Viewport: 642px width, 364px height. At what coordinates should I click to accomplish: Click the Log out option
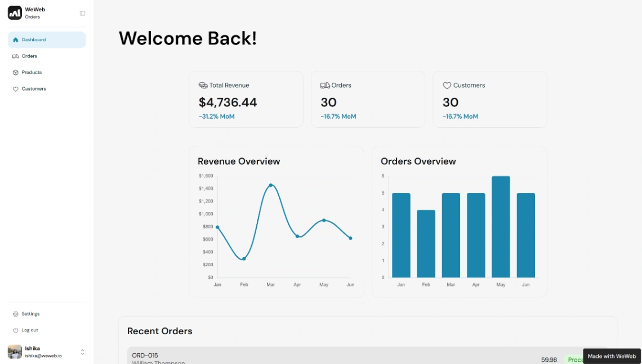click(x=29, y=330)
